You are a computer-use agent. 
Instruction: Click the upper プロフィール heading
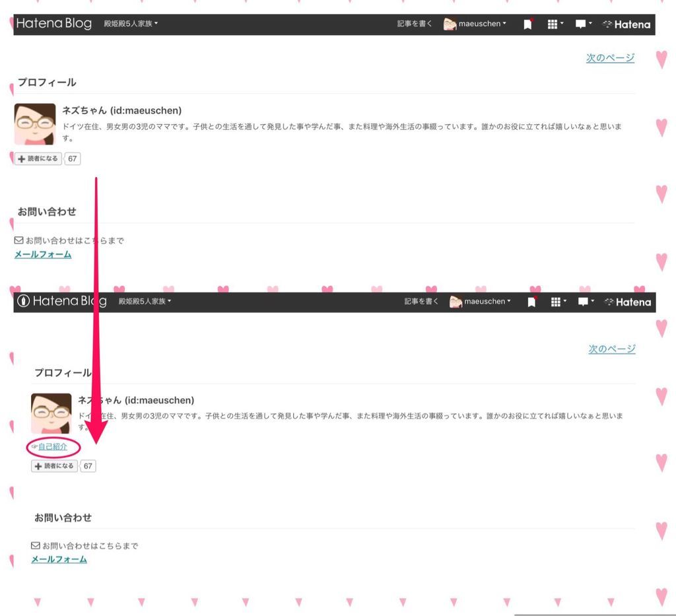tap(47, 83)
